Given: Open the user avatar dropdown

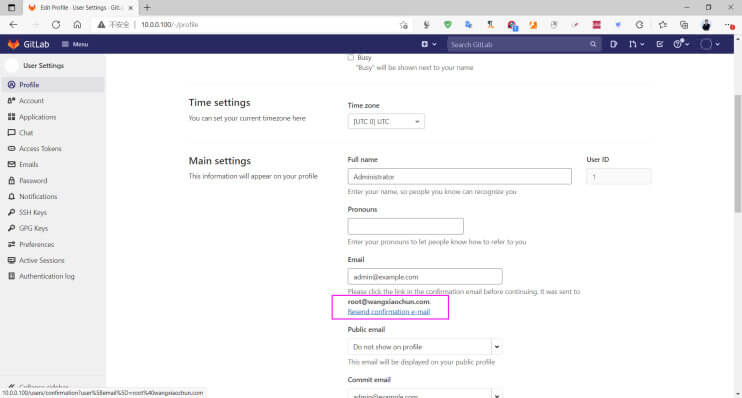Looking at the screenshot, I should [x=710, y=44].
